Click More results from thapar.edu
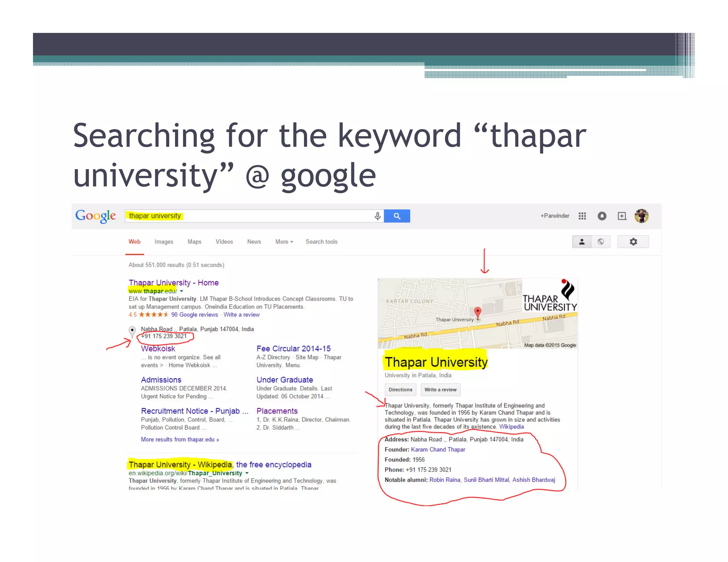The width and height of the screenshot is (728, 562). click(x=180, y=439)
